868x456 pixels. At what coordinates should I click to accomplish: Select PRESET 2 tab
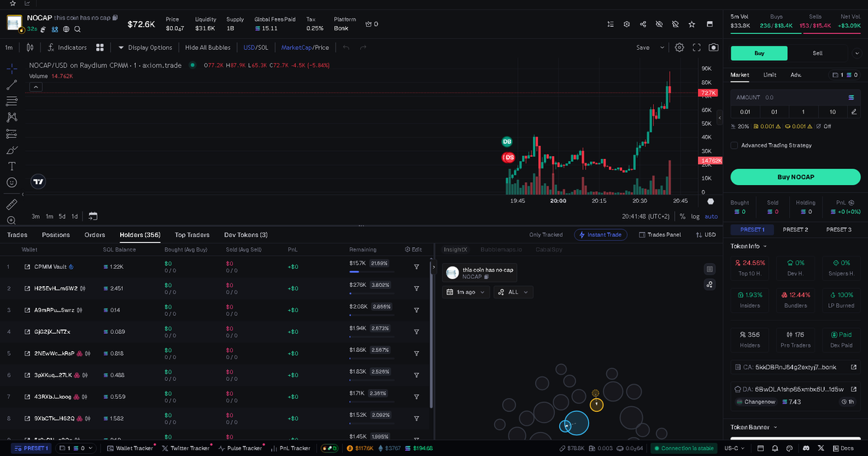[795, 229]
